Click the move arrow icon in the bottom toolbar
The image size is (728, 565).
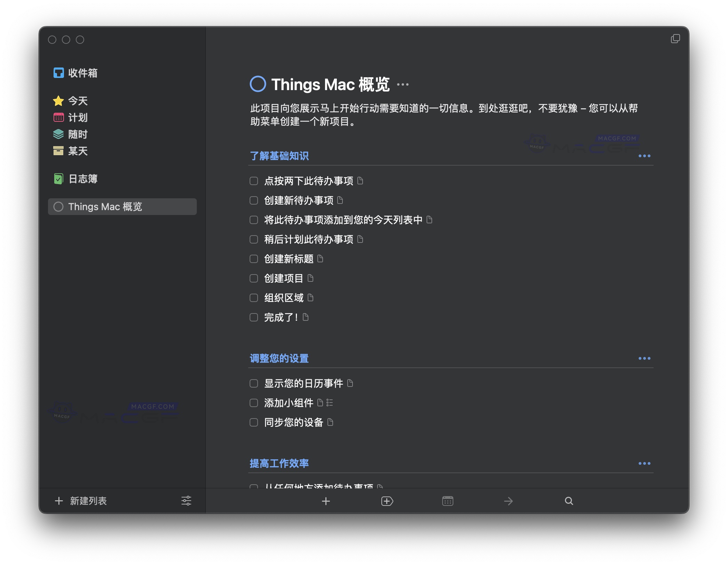pos(508,501)
